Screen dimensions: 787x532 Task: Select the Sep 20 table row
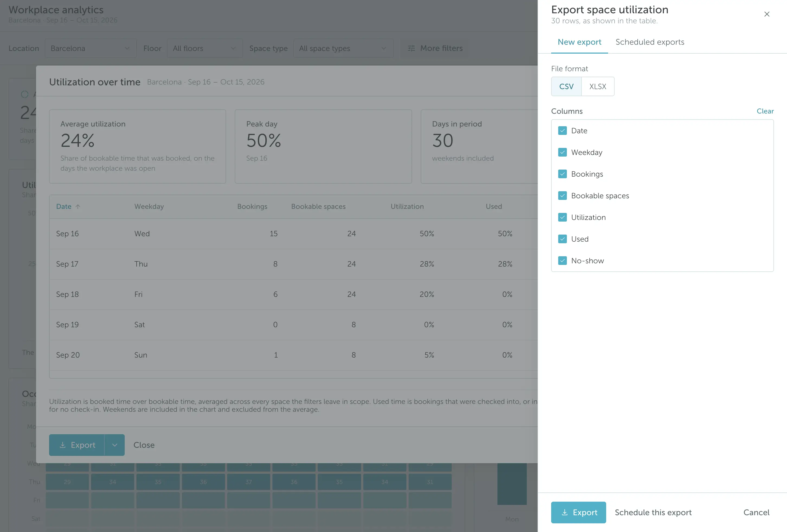click(x=293, y=355)
